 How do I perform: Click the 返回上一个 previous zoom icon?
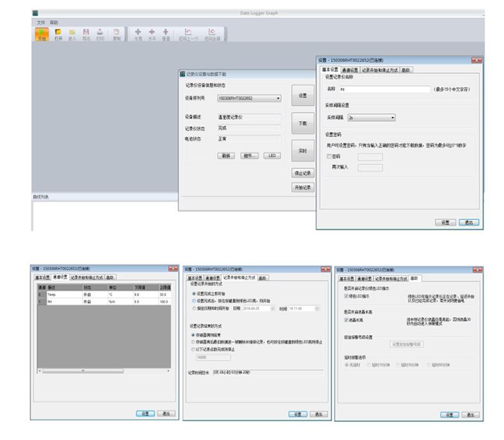(x=188, y=33)
